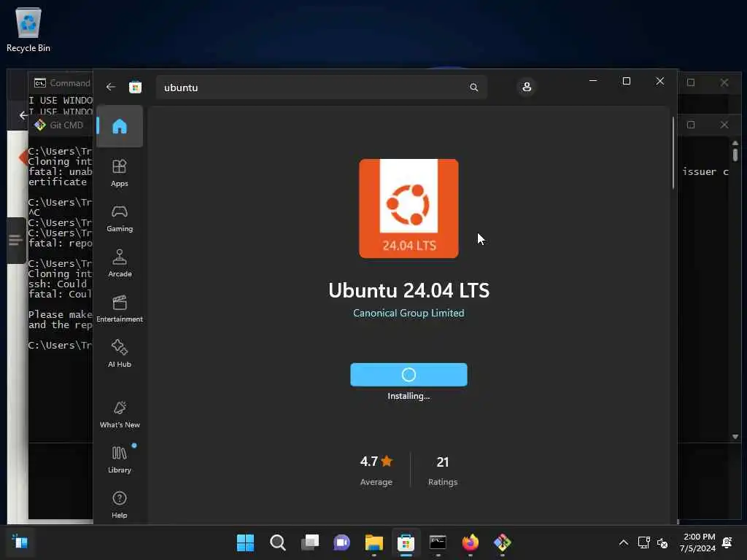Open the Chat app on taskbar
The image size is (747, 560).
[x=341, y=542]
